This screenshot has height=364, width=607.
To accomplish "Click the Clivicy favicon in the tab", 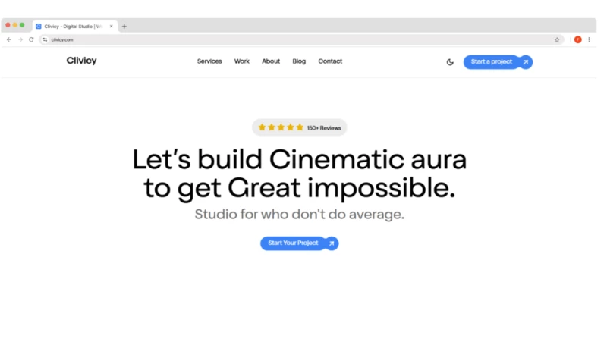I will [x=39, y=27].
